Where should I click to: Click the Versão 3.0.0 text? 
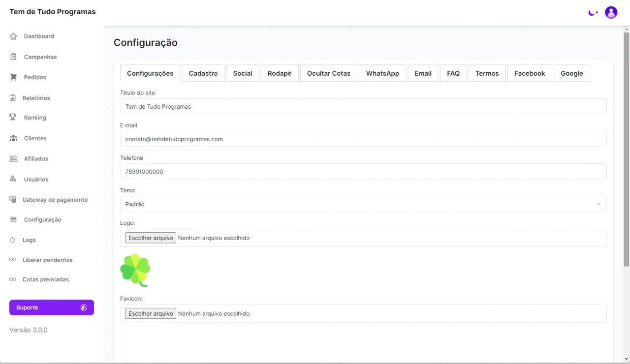point(29,330)
